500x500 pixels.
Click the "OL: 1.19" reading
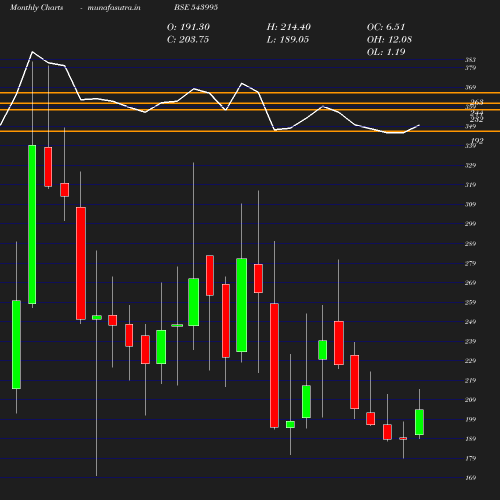pyautogui.click(x=386, y=52)
